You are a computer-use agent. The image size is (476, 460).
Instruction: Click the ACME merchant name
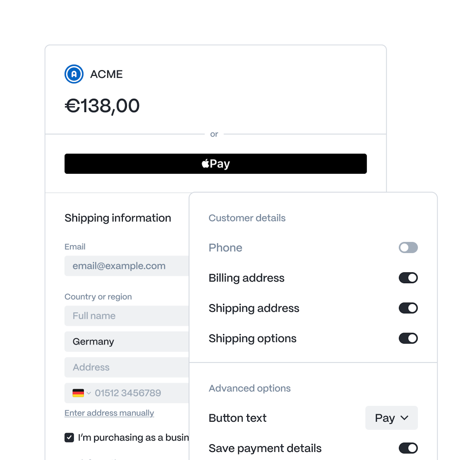pos(106,74)
